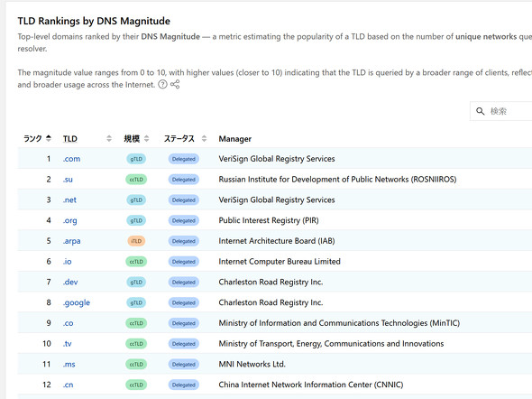The width and height of the screenshot is (532, 399).
Task: Select 'VeriSign Global Registry Services' in .com row
Action: tap(277, 159)
